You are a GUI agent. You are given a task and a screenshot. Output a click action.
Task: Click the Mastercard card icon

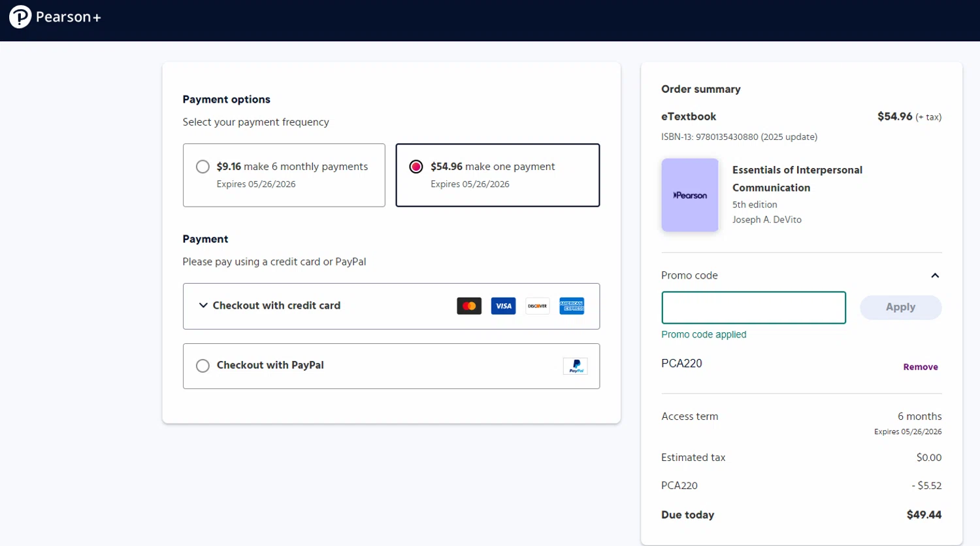pyautogui.click(x=469, y=306)
